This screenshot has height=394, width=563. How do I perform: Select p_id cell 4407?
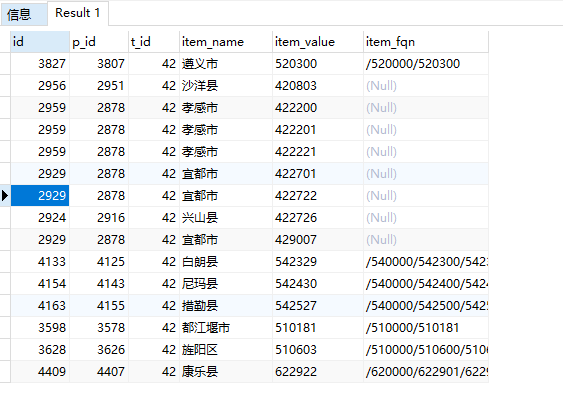point(99,371)
